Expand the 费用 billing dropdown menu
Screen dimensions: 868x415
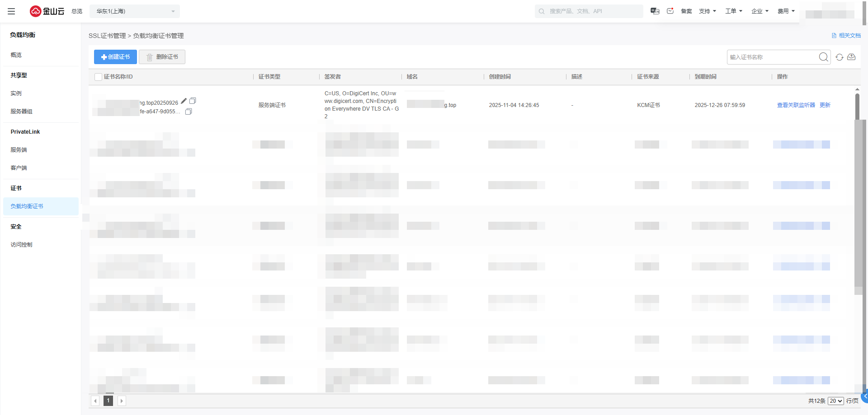[786, 11]
